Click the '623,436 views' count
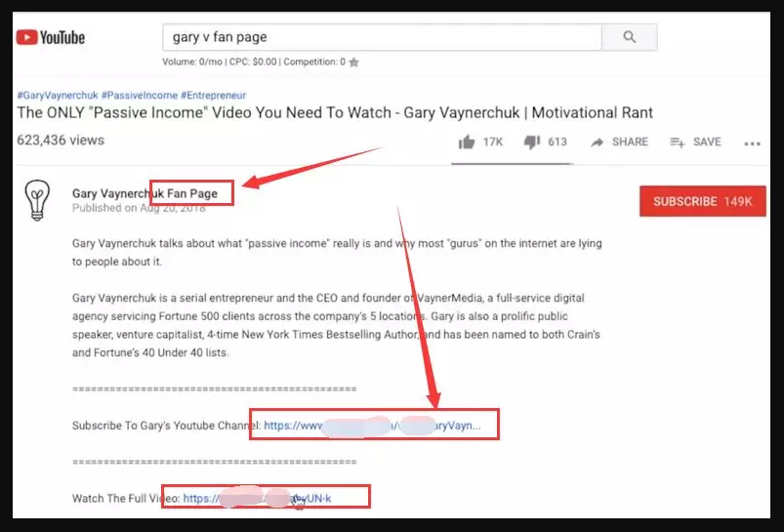The height and width of the screenshot is (532, 784). pos(61,140)
